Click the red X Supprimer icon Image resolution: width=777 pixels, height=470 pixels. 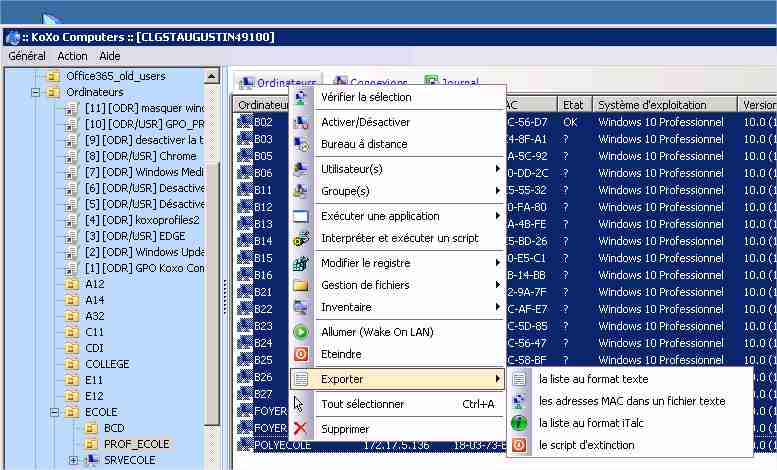click(x=300, y=429)
